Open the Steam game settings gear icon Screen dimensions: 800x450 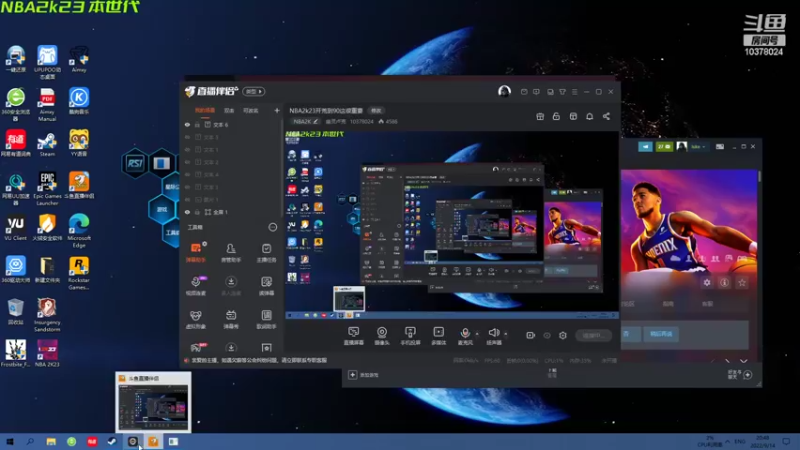pyautogui.click(x=707, y=282)
